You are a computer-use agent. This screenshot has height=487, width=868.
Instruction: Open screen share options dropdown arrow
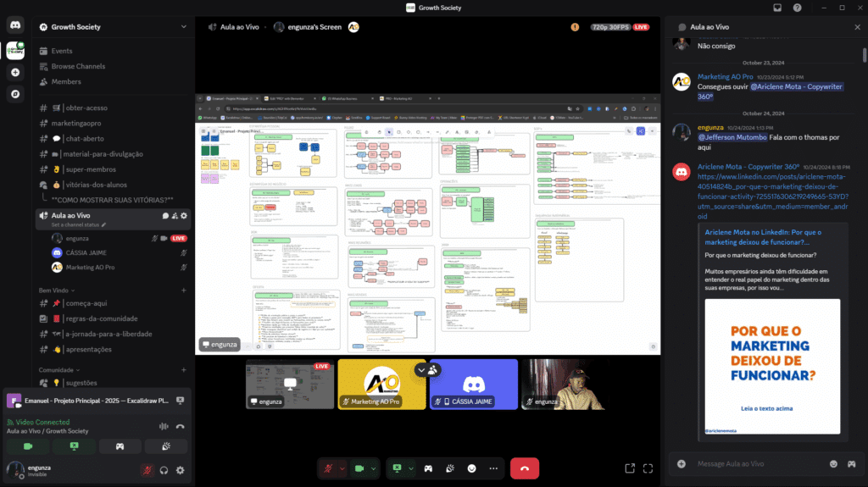coord(411,468)
